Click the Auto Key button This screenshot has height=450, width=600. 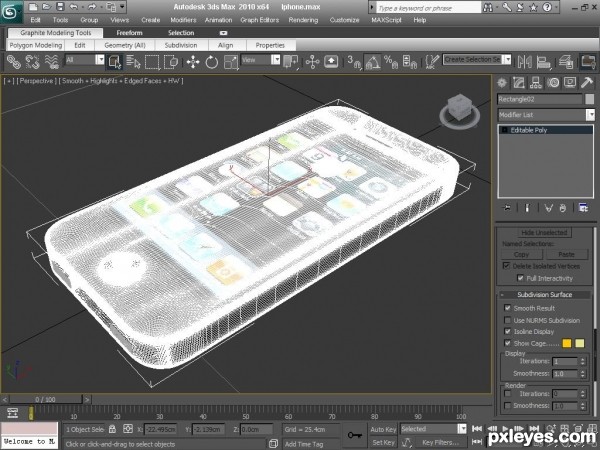383,429
